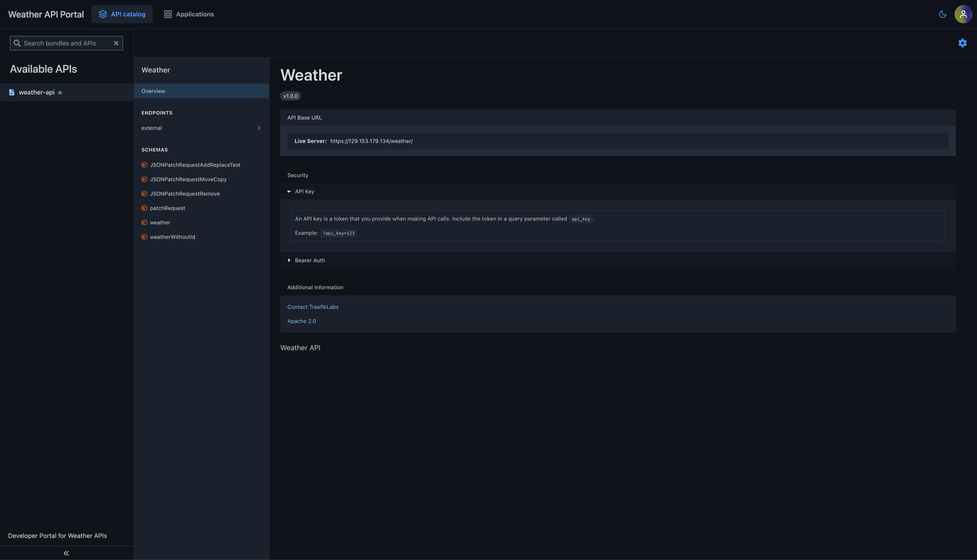Click the weather-api document icon
The height and width of the screenshot is (560, 977).
[x=11, y=92]
